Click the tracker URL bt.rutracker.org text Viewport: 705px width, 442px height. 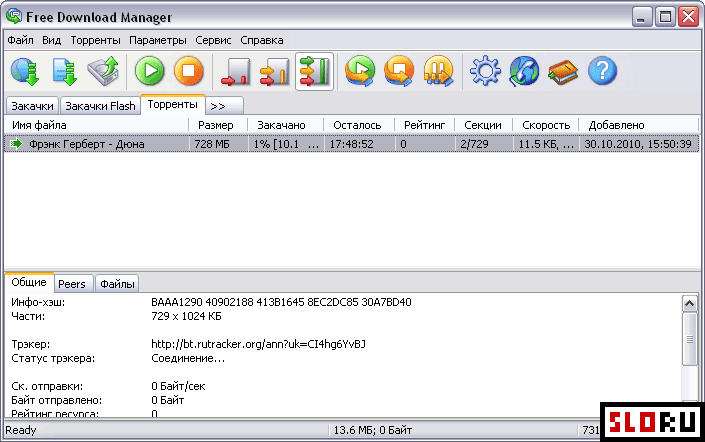(x=258, y=344)
